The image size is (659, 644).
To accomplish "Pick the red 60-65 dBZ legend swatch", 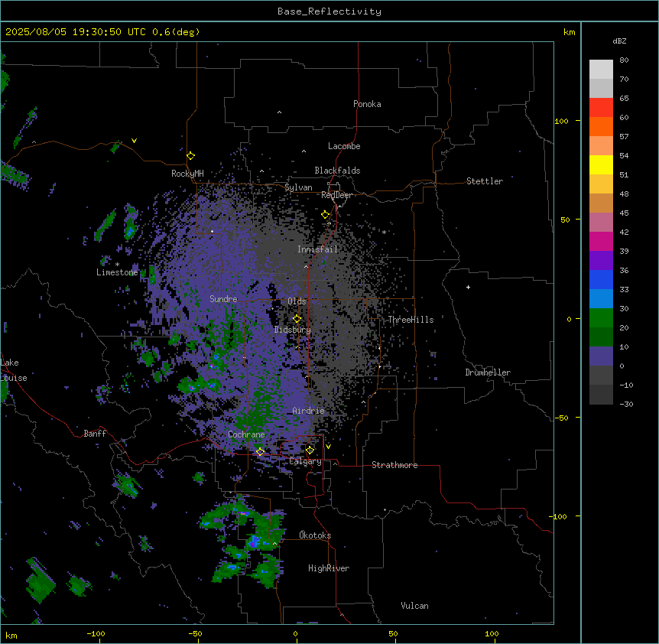I will coord(601,107).
